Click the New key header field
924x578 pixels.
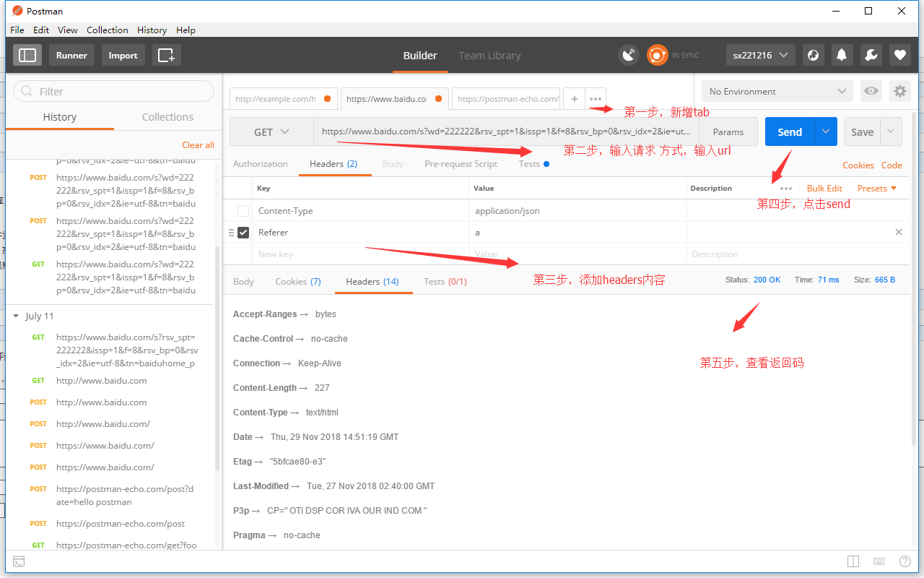click(x=361, y=254)
